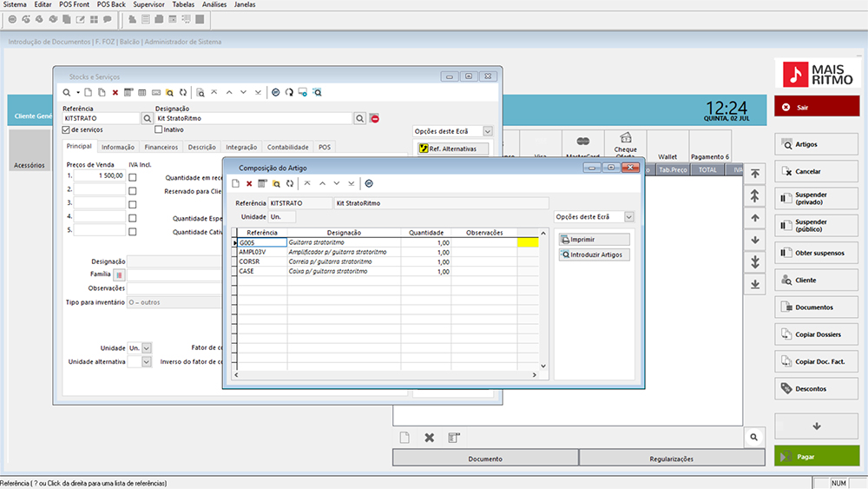Click the composition grid's horizontal scrollbar right arrow

pyautogui.click(x=534, y=375)
